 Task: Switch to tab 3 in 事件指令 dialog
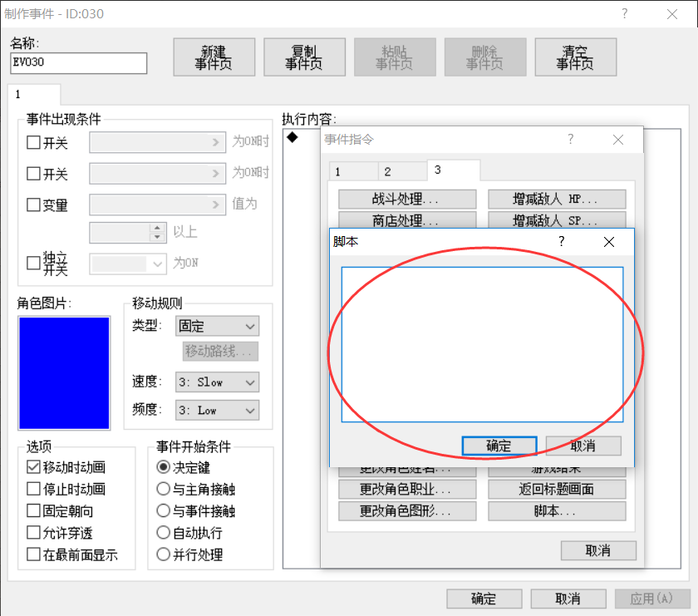(454, 170)
